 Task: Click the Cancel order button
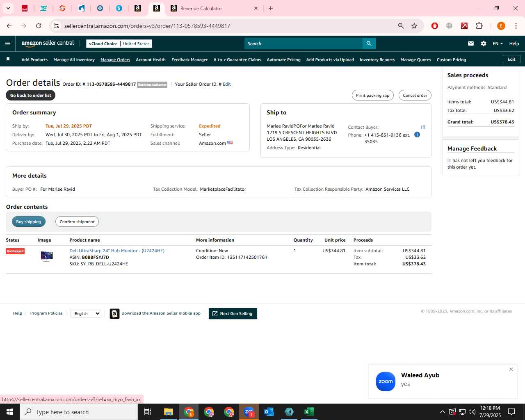(415, 95)
